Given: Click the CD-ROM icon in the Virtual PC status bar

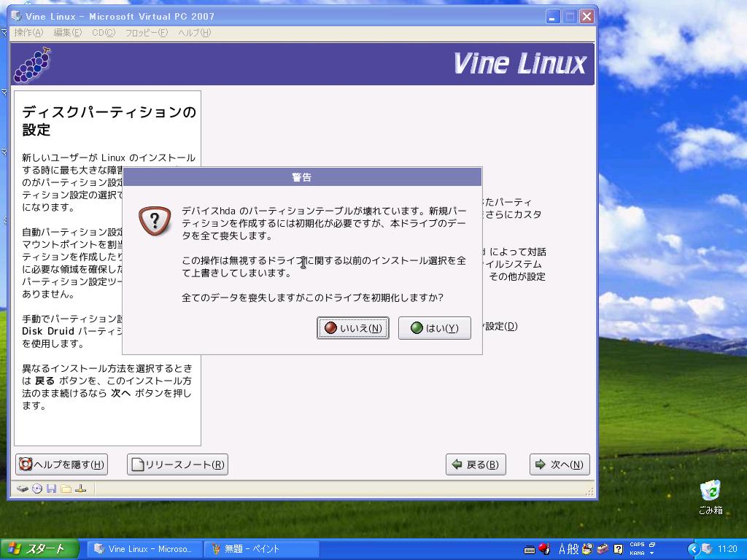Looking at the screenshot, I should [x=37, y=489].
